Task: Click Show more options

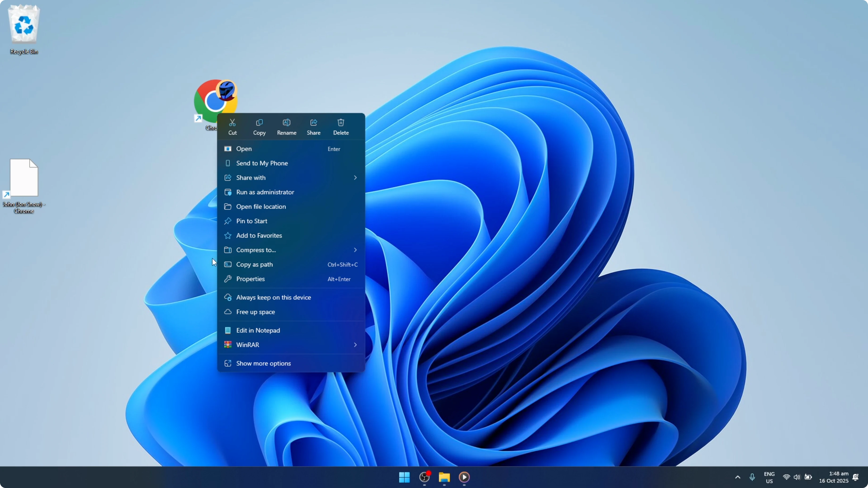Action: pyautogui.click(x=263, y=363)
